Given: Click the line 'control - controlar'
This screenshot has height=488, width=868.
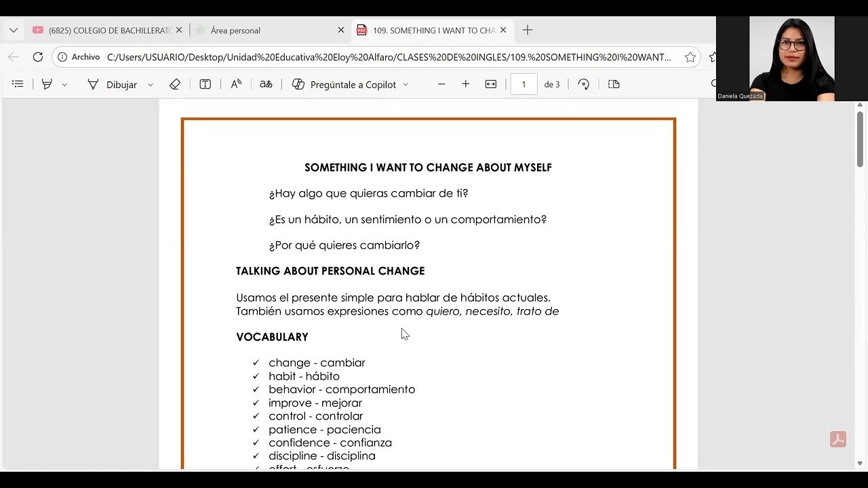Looking at the screenshot, I should (315, 416).
